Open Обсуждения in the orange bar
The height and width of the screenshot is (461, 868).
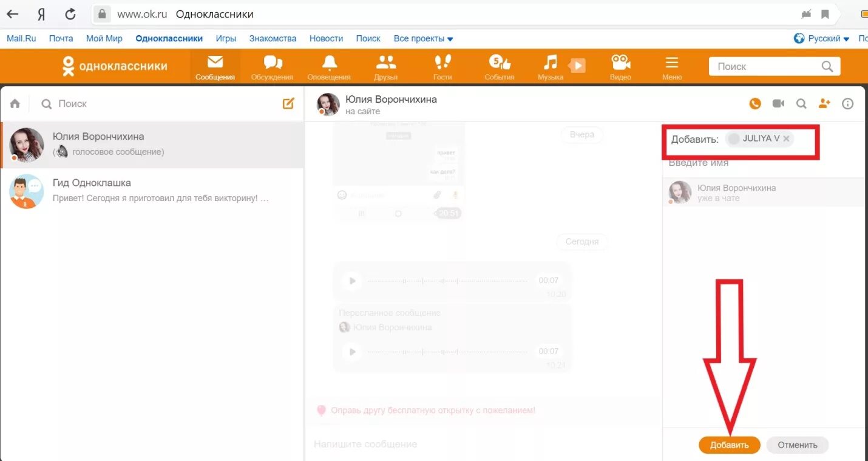pos(272,67)
